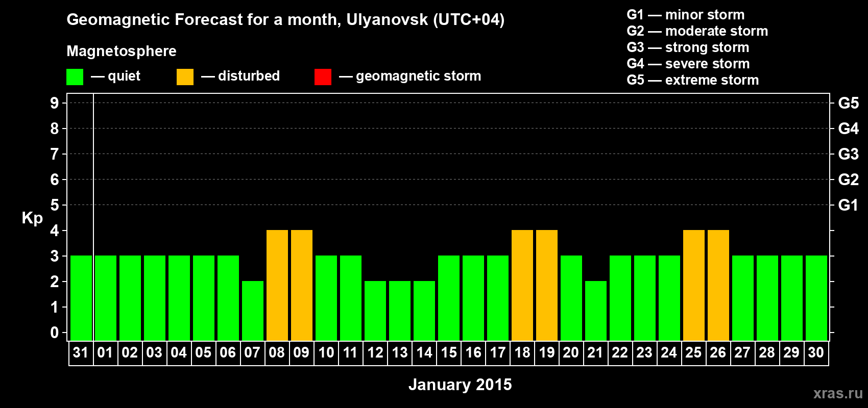This screenshot has height=408, width=868.
Task: Click date label 04 on the axis
Action: click(x=179, y=352)
